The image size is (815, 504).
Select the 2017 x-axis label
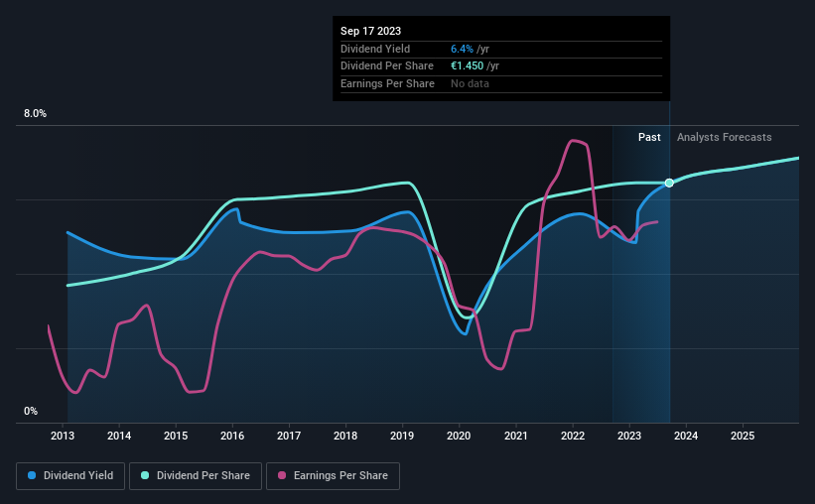click(289, 436)
